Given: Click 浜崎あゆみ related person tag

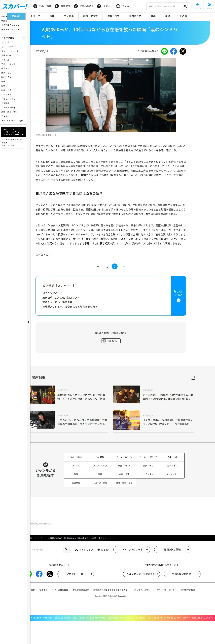Looking at the screenshot, I should (x=111, y=341).
